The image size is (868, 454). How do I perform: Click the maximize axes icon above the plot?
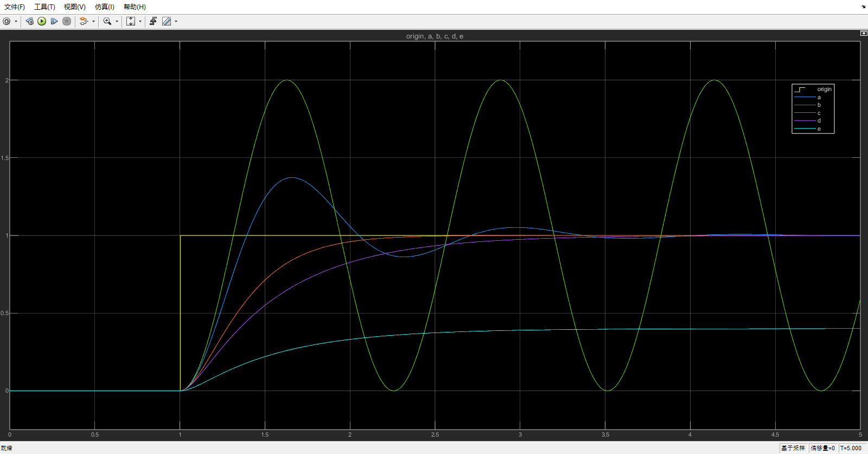click(864, 33)
